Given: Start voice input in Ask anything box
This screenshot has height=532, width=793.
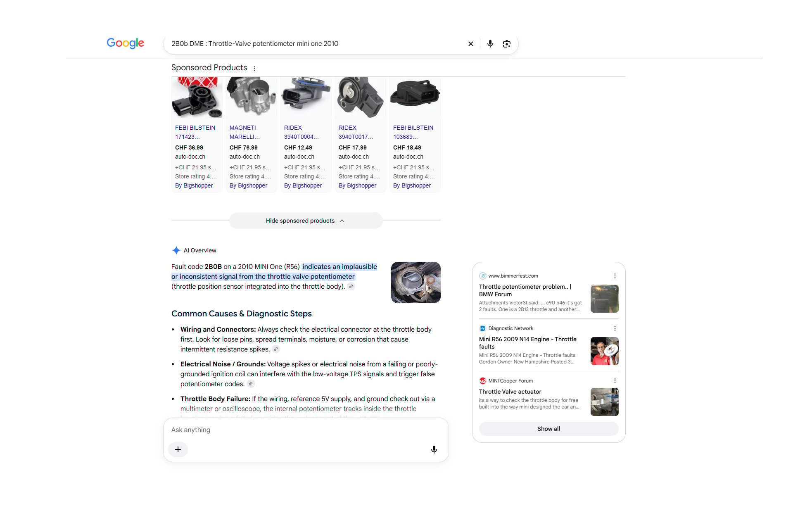Looking at the screenshot, I should 434,449.
